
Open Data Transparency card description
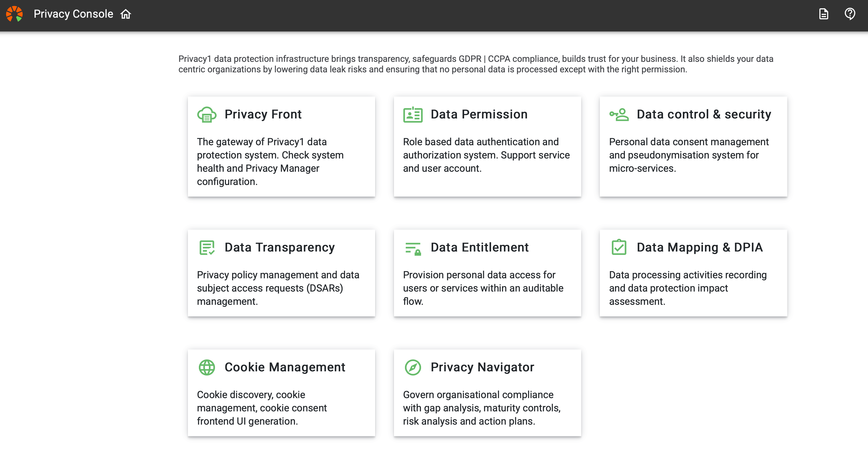(278, 288)
